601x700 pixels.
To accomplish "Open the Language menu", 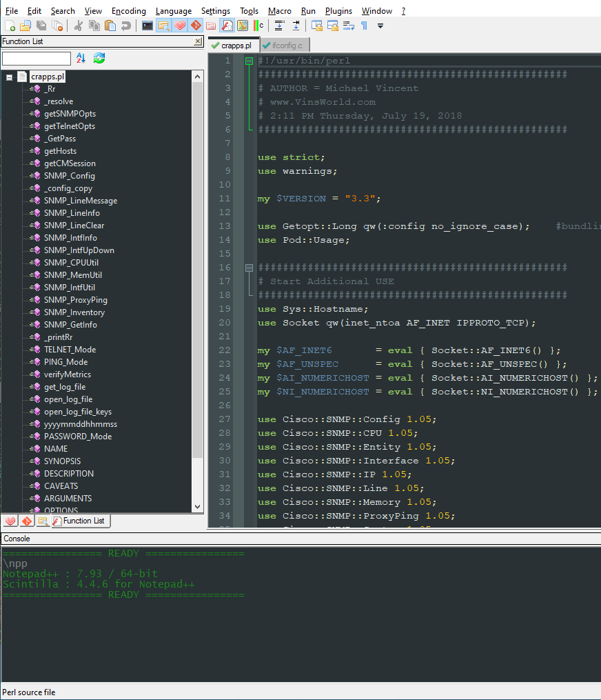I will pos(174,11).
